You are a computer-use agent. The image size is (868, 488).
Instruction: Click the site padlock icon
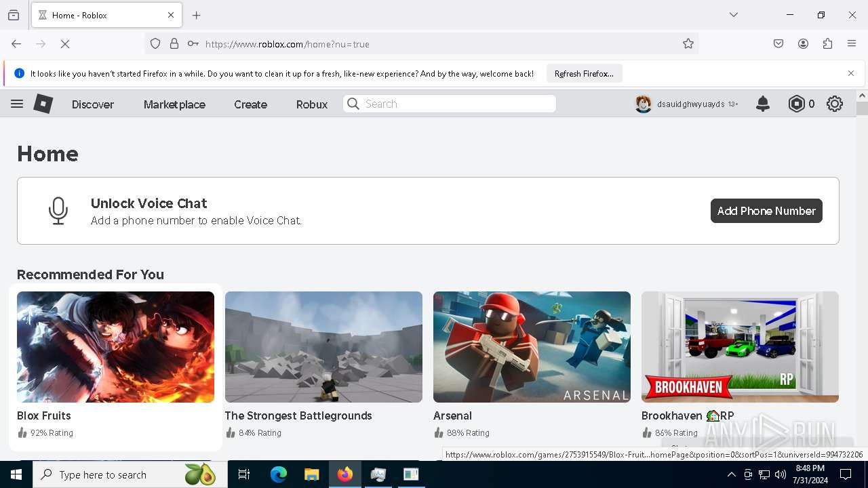tap(174, 44)
